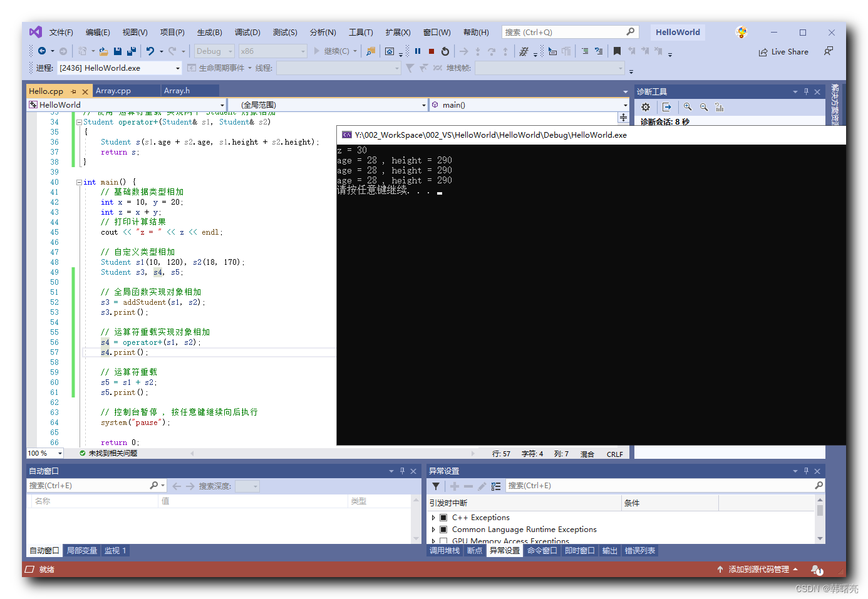Viewport: 868px width, 599px height.
Task: Open the account badge icon in title bar
Action: click(741, 32)
